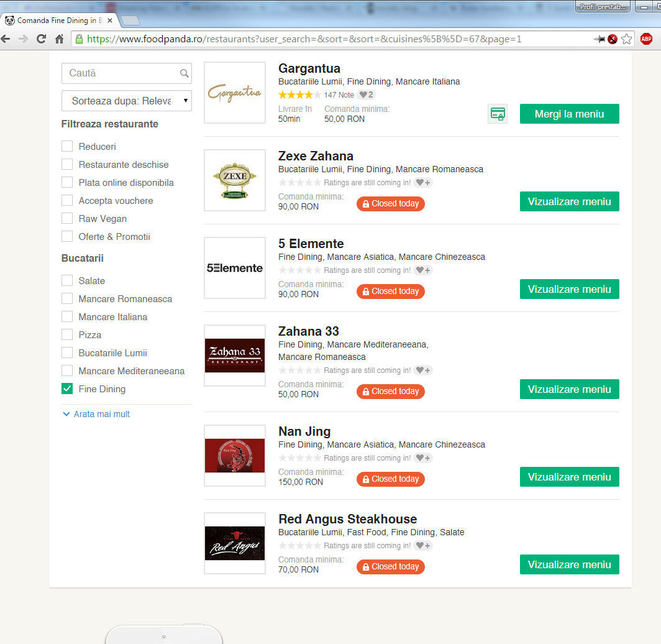The width and height of the screenshot is (661, 644).
Task: Click the green padlock in the address bar
Action: click(x=79, y=39)
